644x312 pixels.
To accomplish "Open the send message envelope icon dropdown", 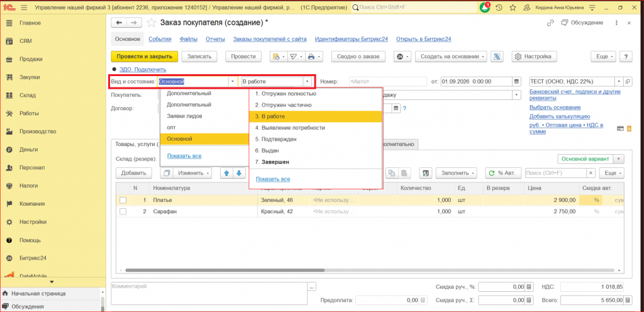I will click(296, 57).
